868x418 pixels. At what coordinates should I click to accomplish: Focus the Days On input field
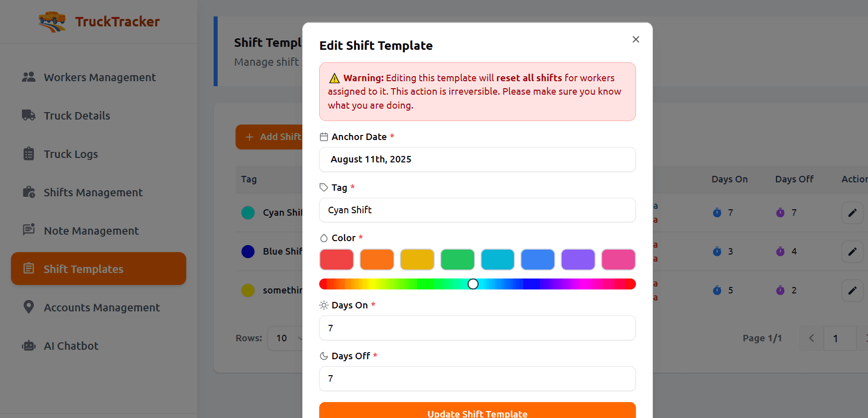click(x=477, y=328)
